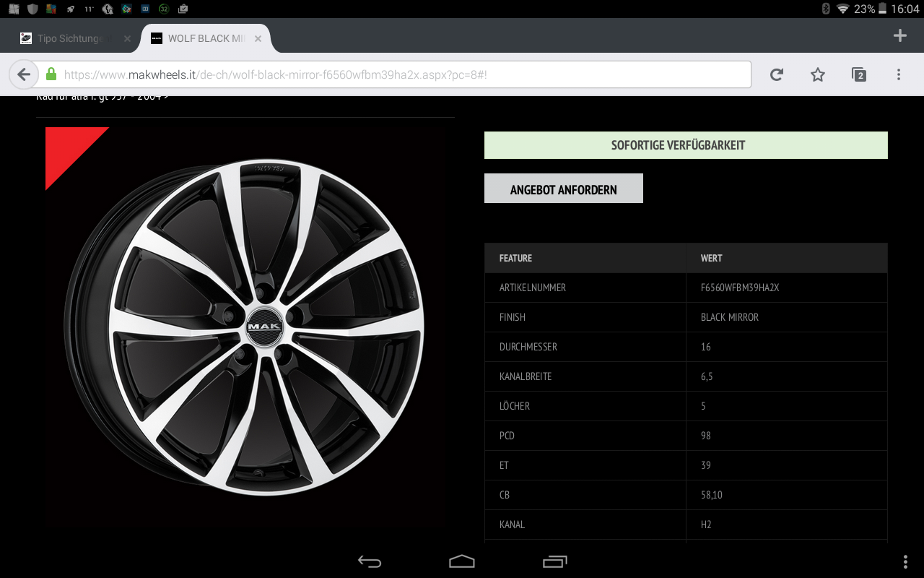This screenshot has width=924, height=578.
Task: Open the browser three-dot overflow menu
Action: click(x=899, y=74)
